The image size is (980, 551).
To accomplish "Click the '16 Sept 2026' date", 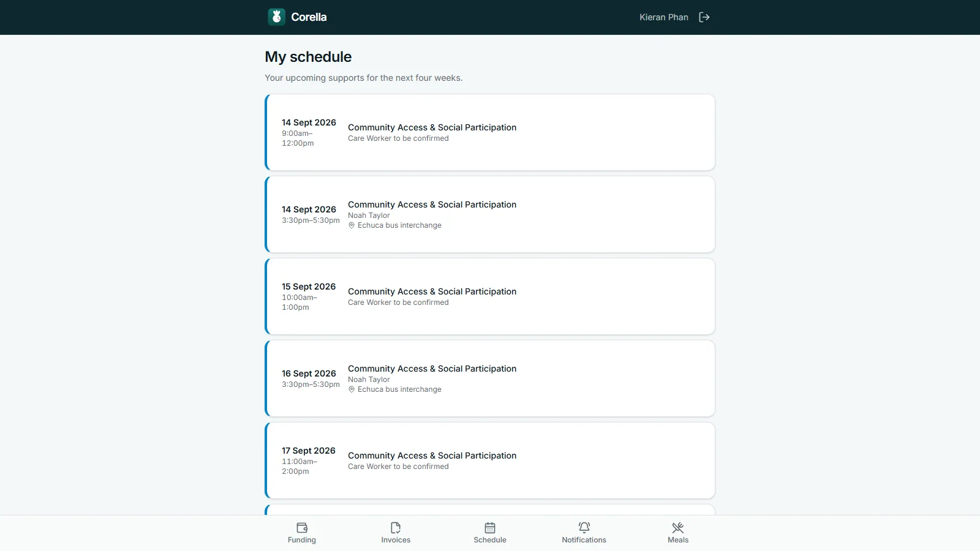I will [309, 373].
